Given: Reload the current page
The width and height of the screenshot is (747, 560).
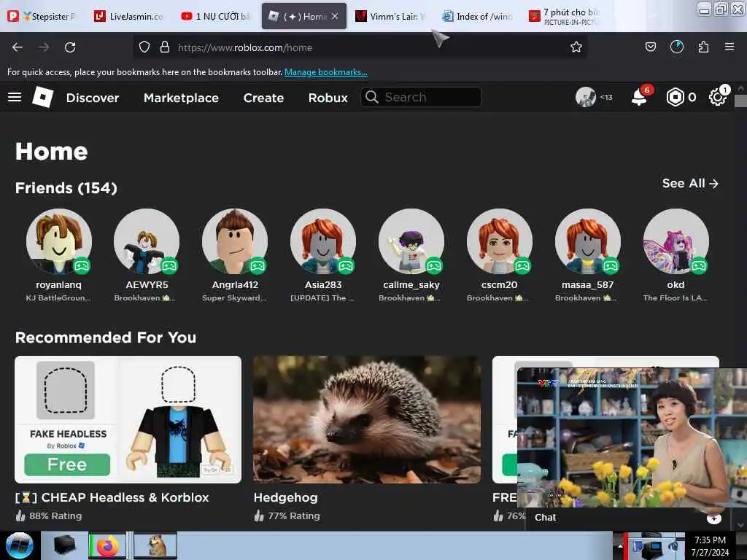Looking at the screenshot, I should click(x=70, y=47).
